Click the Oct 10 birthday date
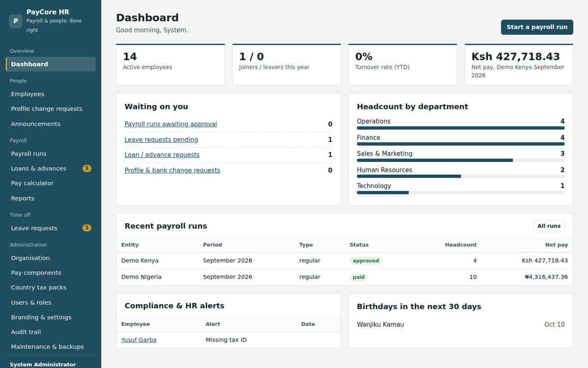Viewport: 588px width, 368px height. [554, 325]
